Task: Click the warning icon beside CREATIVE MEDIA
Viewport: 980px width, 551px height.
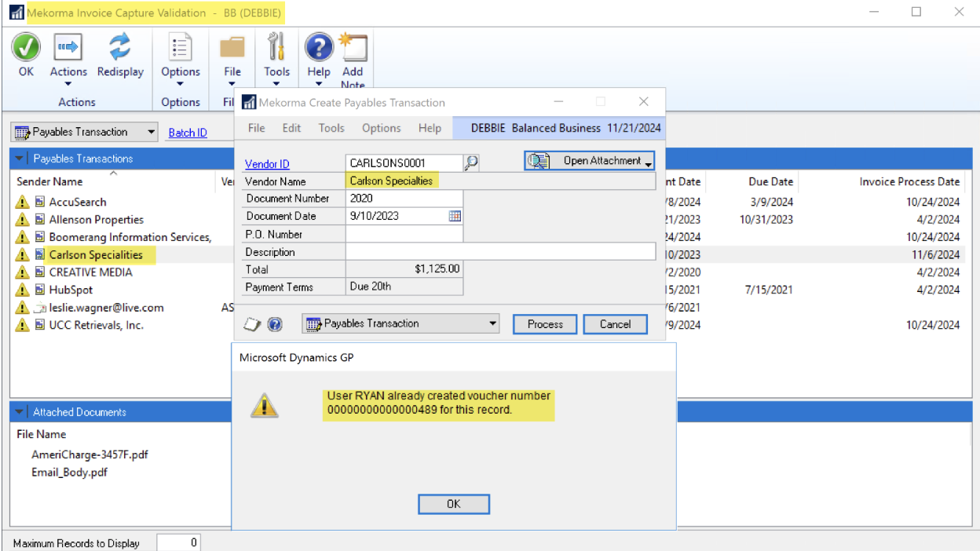Action: point(22,272)
